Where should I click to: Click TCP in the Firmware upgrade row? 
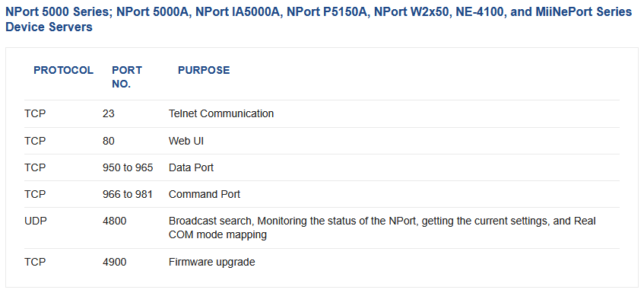pos(35,262)
